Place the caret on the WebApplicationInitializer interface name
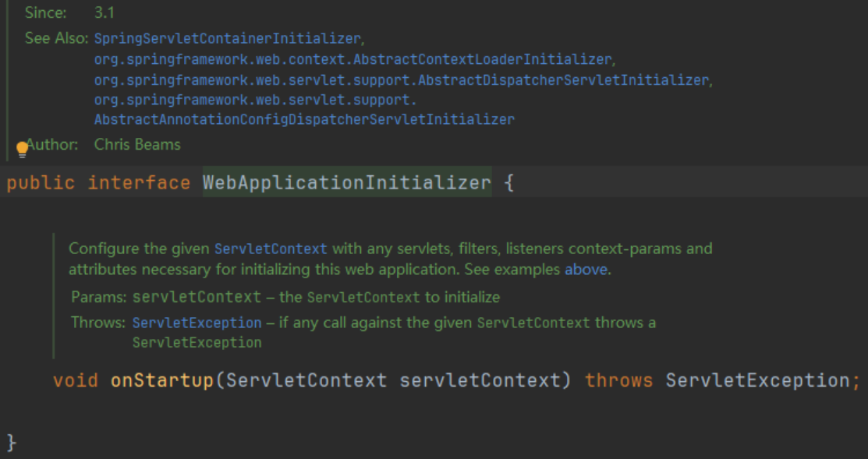 pyautogui.click(x=347, y=182)
